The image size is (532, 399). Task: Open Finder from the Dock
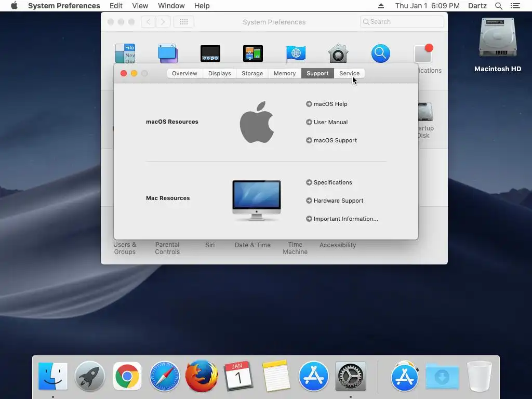(53, 376)
